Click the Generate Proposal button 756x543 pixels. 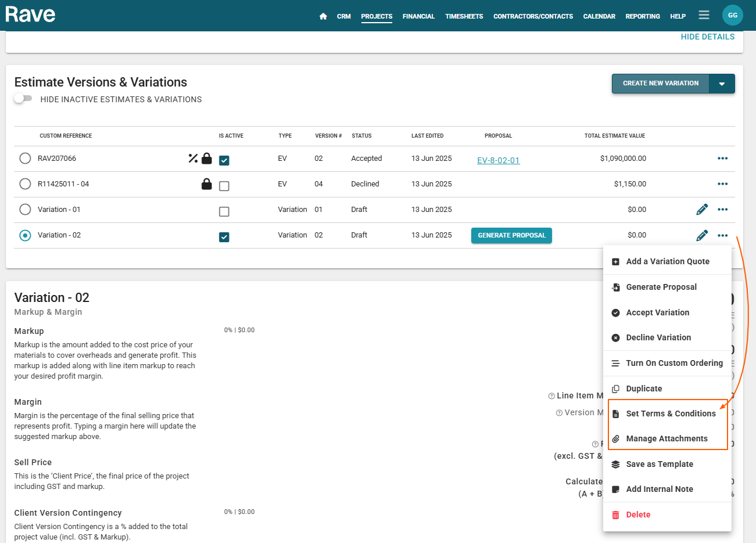click(x=511, y=235)
